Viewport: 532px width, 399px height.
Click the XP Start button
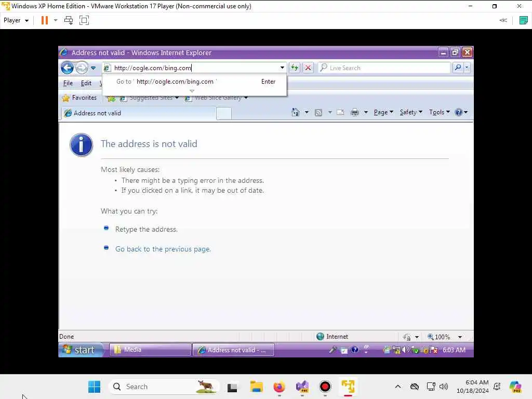80,350
